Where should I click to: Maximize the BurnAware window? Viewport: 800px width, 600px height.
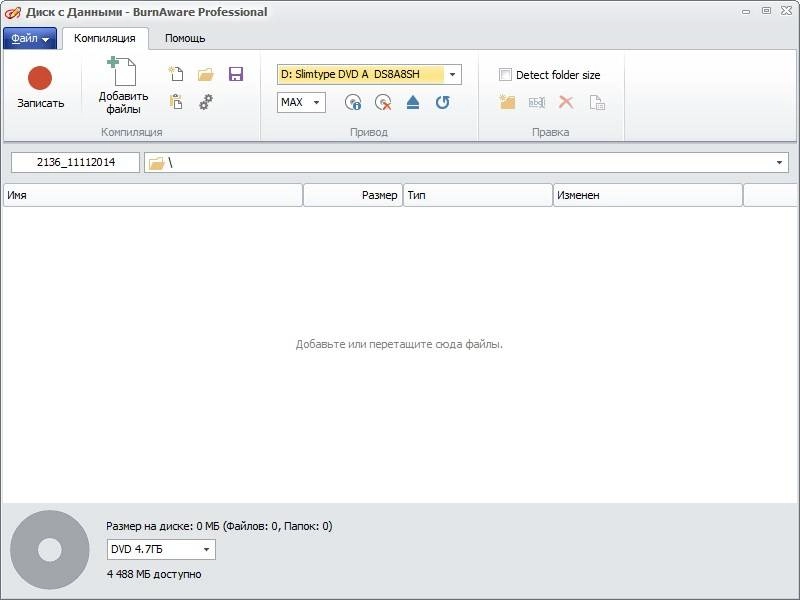766,11
